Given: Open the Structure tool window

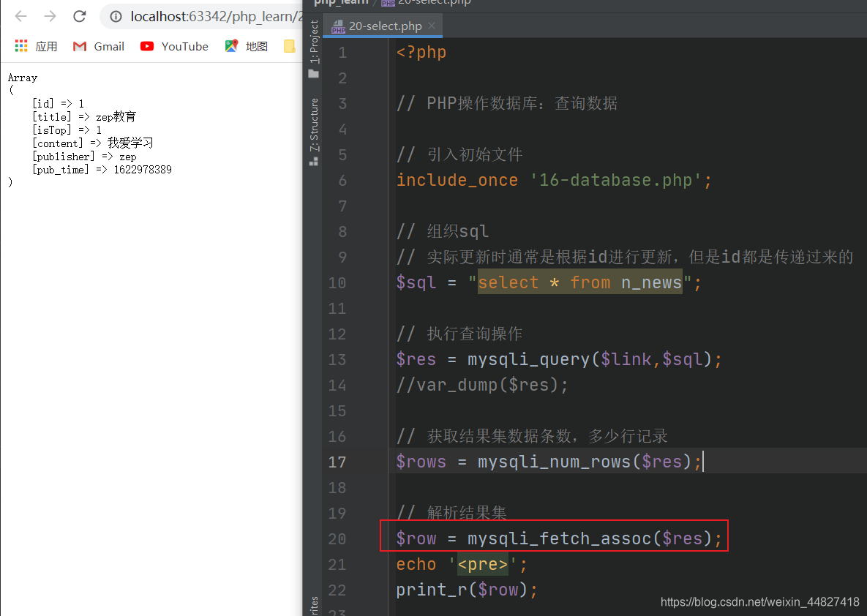Looking at the screenshot, I should (314, 132).
